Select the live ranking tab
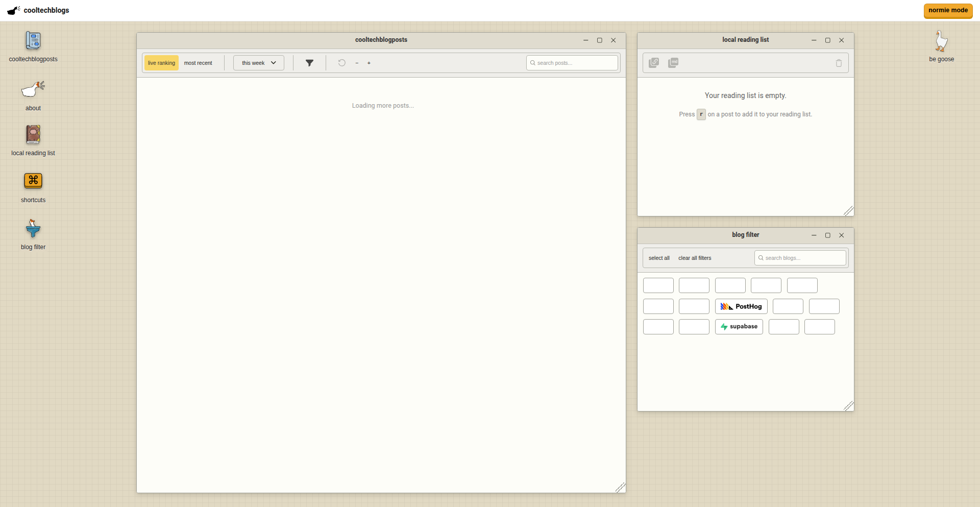This screenshot has width=980, height=507. coord(161,63)
